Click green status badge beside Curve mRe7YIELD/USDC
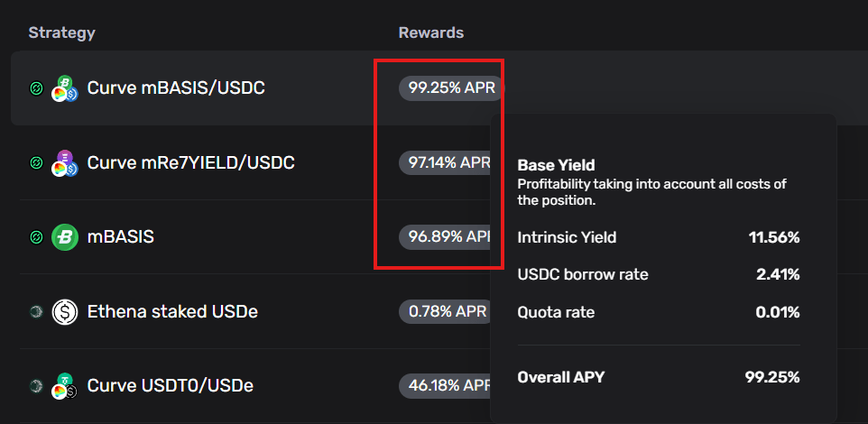Viewport: 868px width, 424px height. [x=36, y=163]
